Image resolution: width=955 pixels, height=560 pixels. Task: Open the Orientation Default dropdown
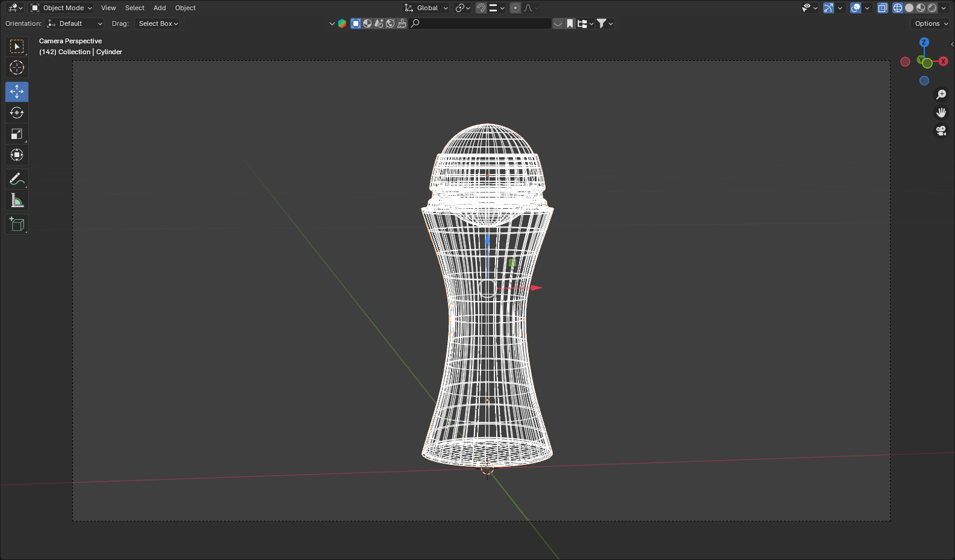75,23
